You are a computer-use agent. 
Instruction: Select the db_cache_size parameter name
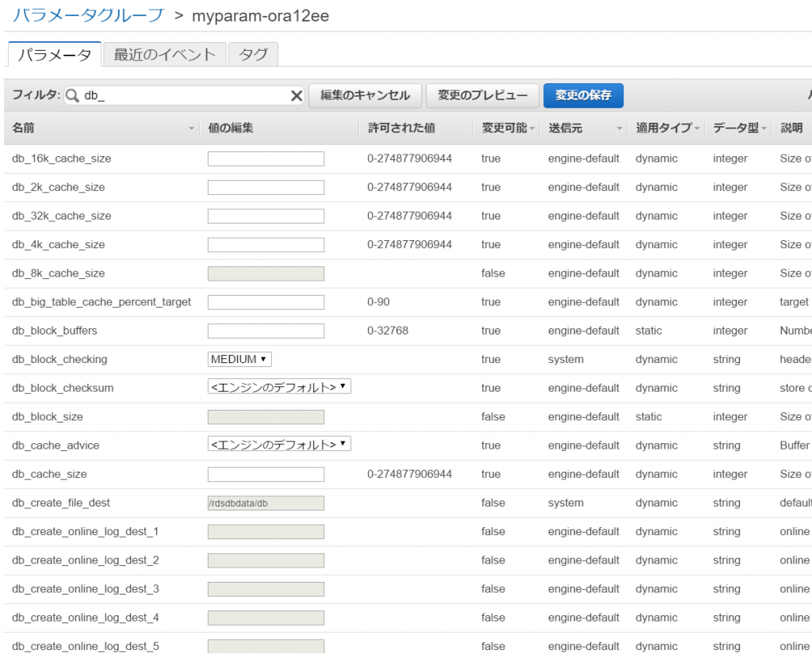[x=49, y=474]
